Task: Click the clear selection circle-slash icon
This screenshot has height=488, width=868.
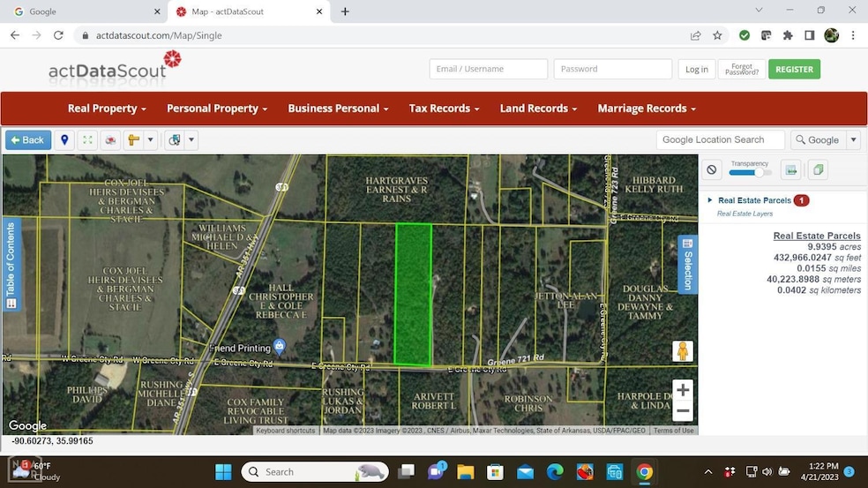Action: click(713, 170)
